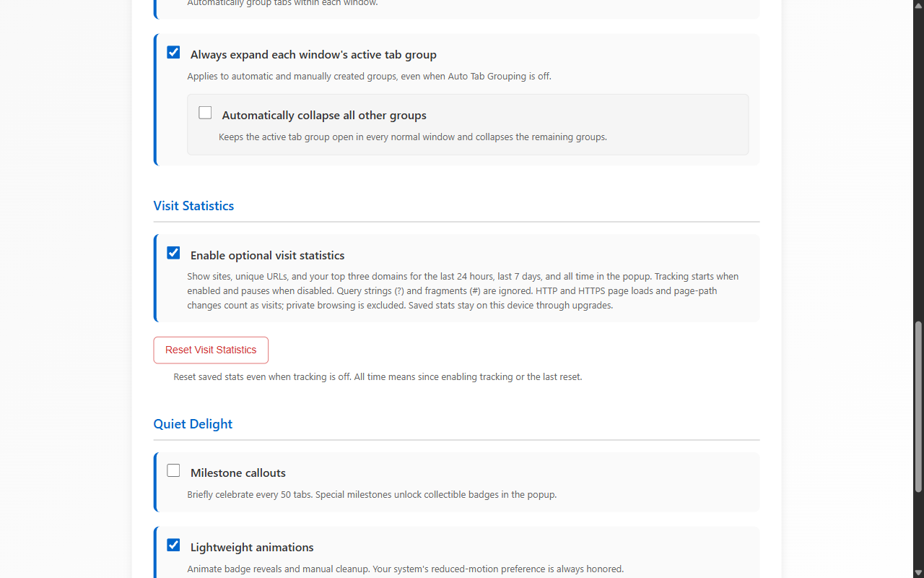Click the 'Milestone callouts' label text
Image resolution: width=924 pixels, height=578 pixels.
click(238, 473)
